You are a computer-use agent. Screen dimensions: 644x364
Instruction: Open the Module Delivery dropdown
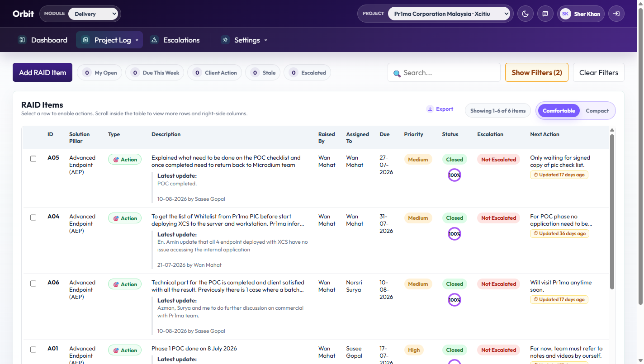pyautogui.click(x=94, y=14)
